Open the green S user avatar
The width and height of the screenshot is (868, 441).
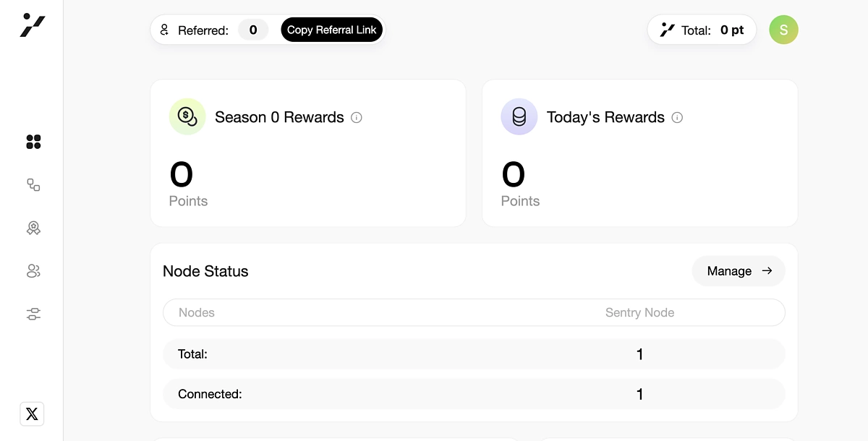pos(783,30)
